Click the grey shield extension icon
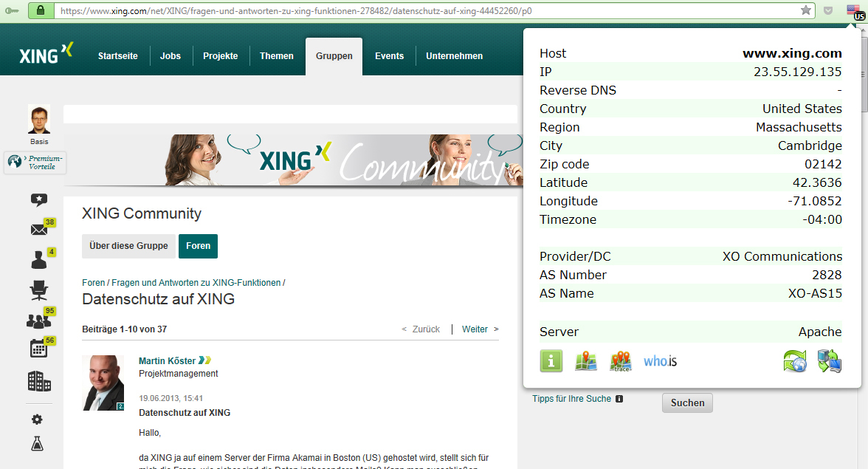The height and width of the screenshot is (469, 868). [828, 10]
